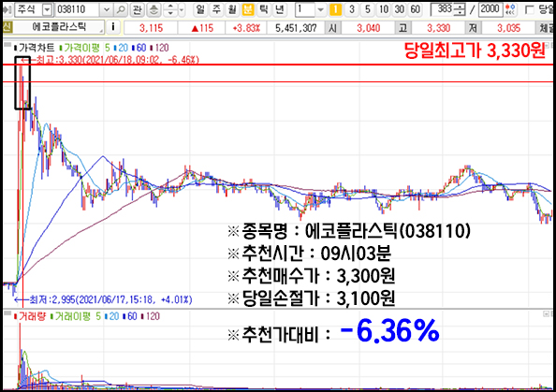Adjust the 383 candle count spinner
Image resolution: width=556 pixels, height=392 pixels.
460,9
